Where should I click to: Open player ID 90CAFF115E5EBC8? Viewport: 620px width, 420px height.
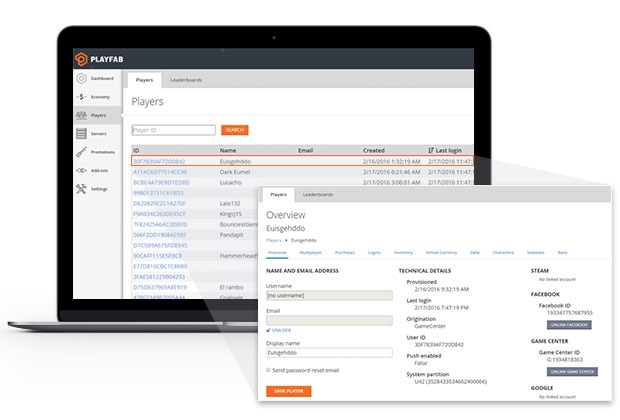pos(158,256)
